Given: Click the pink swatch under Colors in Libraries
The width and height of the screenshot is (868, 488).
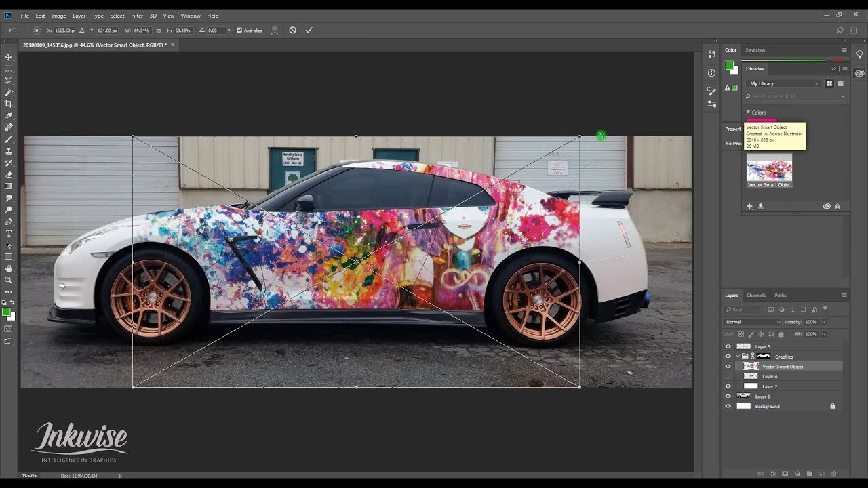Looking at the screenshot, I should pos(761,120).
